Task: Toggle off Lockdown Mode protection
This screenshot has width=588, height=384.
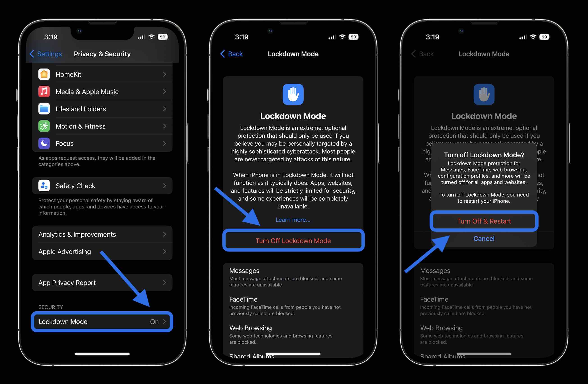Action: tap(483, 221)
